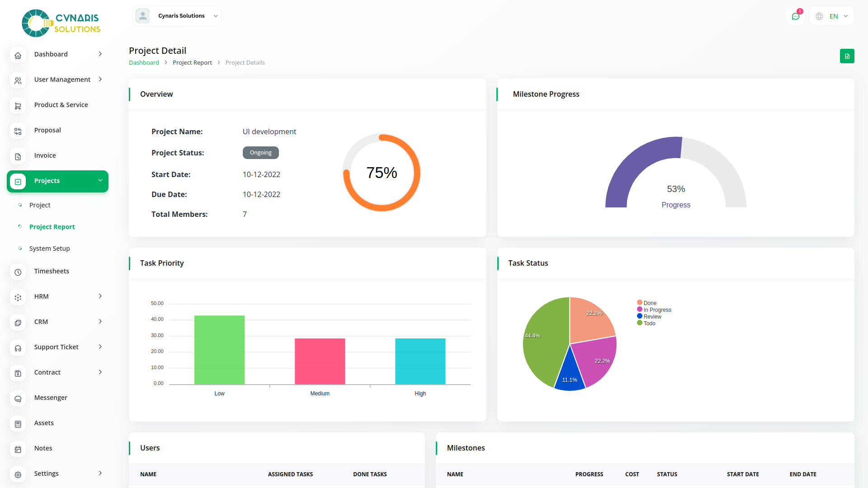Click the Assets calculator icon
Screen dimensions: 868x488
(18, 424)
